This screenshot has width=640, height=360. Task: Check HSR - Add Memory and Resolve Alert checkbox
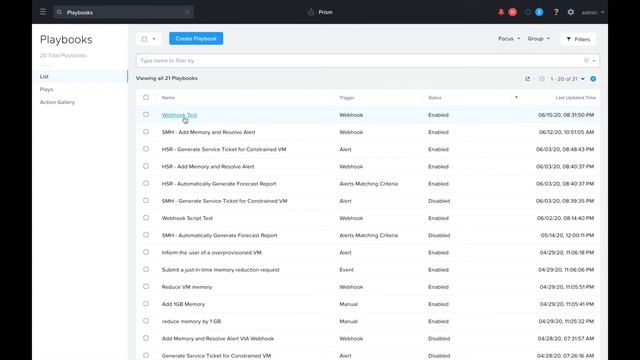click(146, 166)
